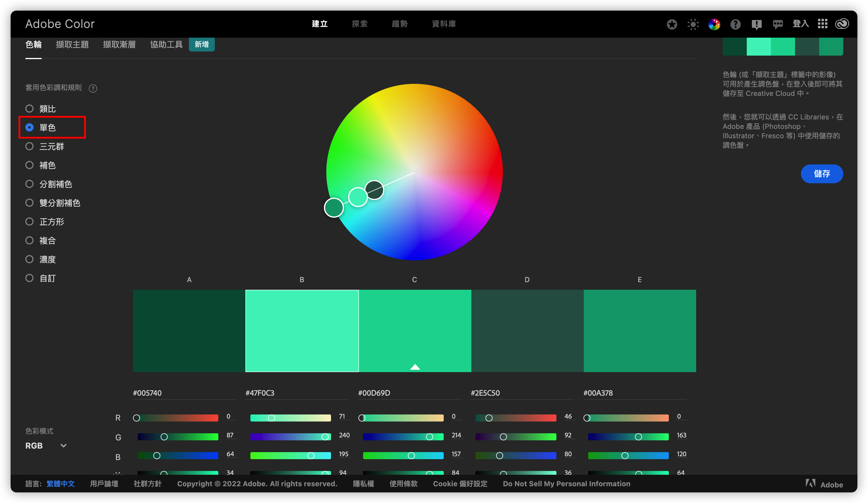Open the 趨勢 top navigation item

click(x=400, y=24)
